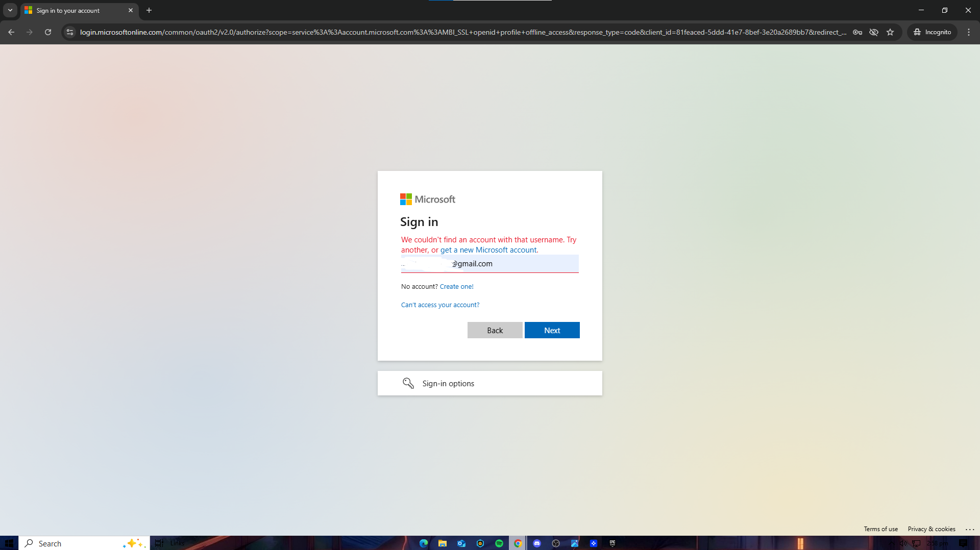The height and width of the screenshot is (550, 980).
Task: Select the 'Sign in to your account' tab
Action: pyautogui.click(x=79, y=11)
